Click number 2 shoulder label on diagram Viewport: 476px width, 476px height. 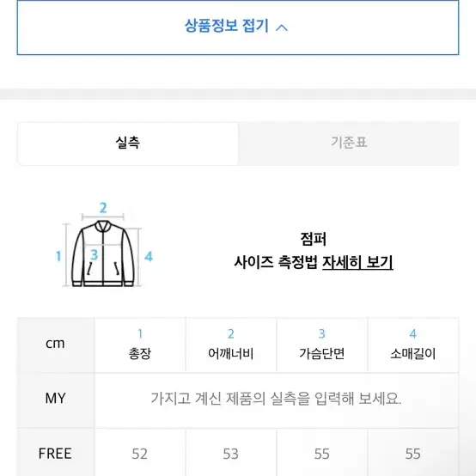[x=103, y=208]
